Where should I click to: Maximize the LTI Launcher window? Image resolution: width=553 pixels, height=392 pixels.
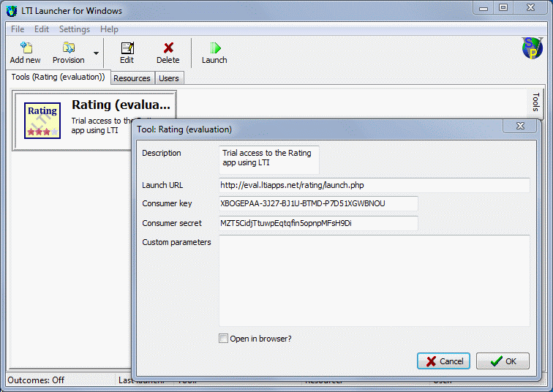(x=503, y=8)
